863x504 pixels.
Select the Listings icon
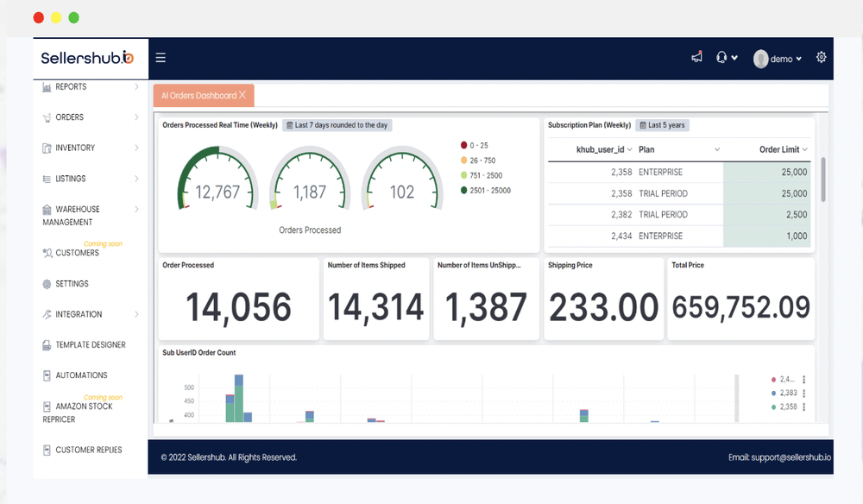pyautogui.click(x=45, y=179)
